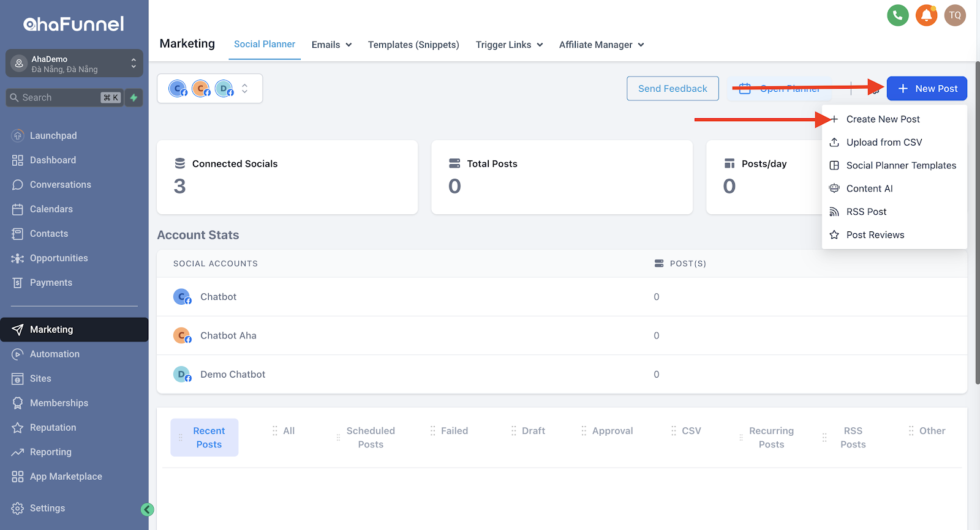980x530 pixels.
Task: Switch to the Social Planner tab
Action: coord(265,44)
